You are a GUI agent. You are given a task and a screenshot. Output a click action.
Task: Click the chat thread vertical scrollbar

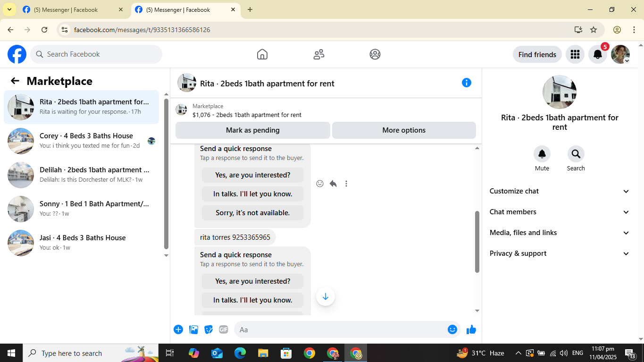point(477,242)
